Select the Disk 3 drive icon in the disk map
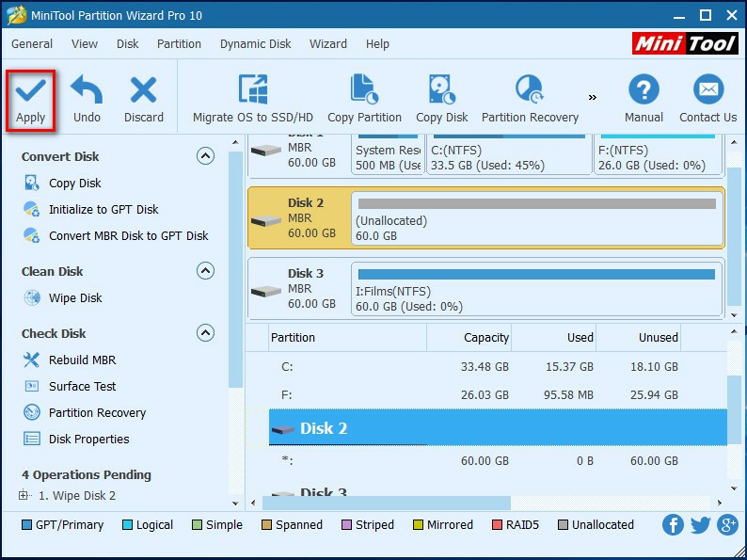Viewport: 747px width, 560px height. pyautogui.click(x=266, y=291)
